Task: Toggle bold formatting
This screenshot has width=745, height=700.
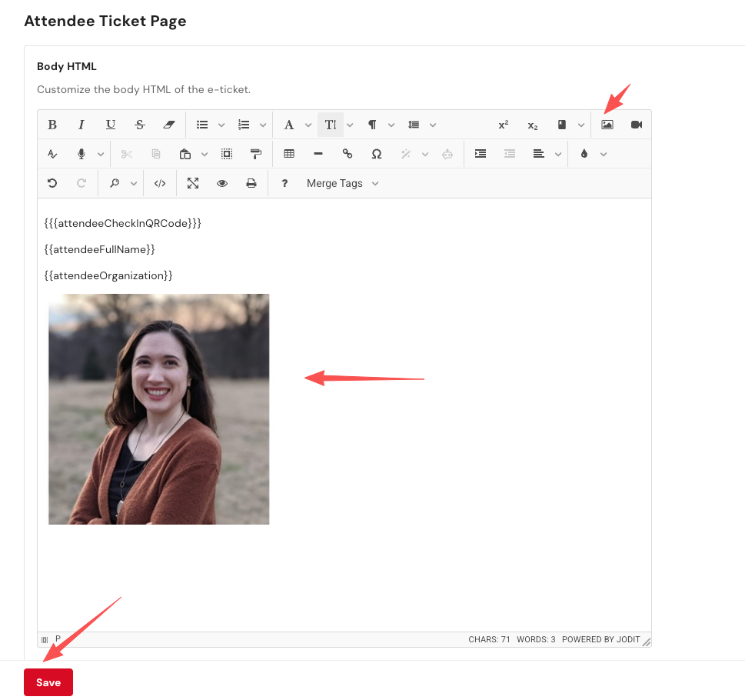Action: click(52, 125)
